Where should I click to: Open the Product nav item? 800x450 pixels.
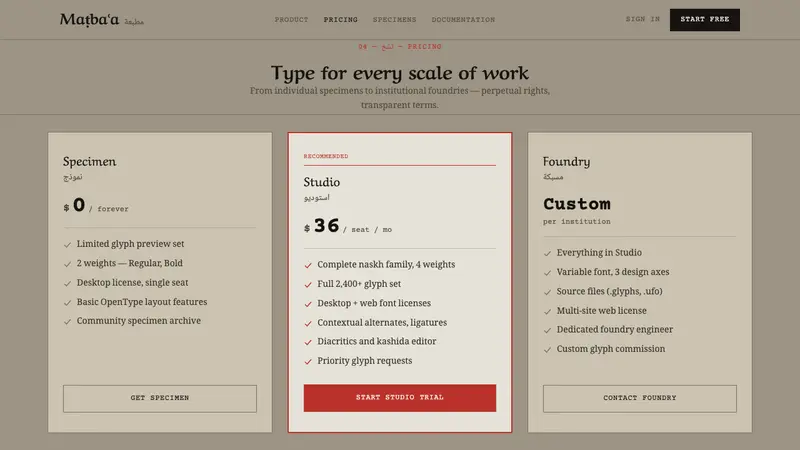tap(291, 19)
